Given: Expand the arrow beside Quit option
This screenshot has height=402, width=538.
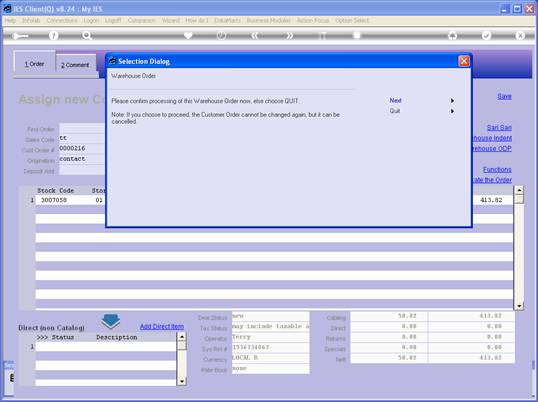Looking at the screenshot, I should 452,111.
